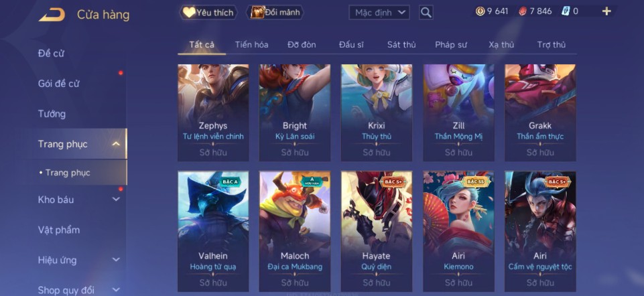Image resolution: width=644 pixels, height=296 pixels.
Task: Click the plus icon to add currency
Action: pyautogui.click(x=606, y=11)
